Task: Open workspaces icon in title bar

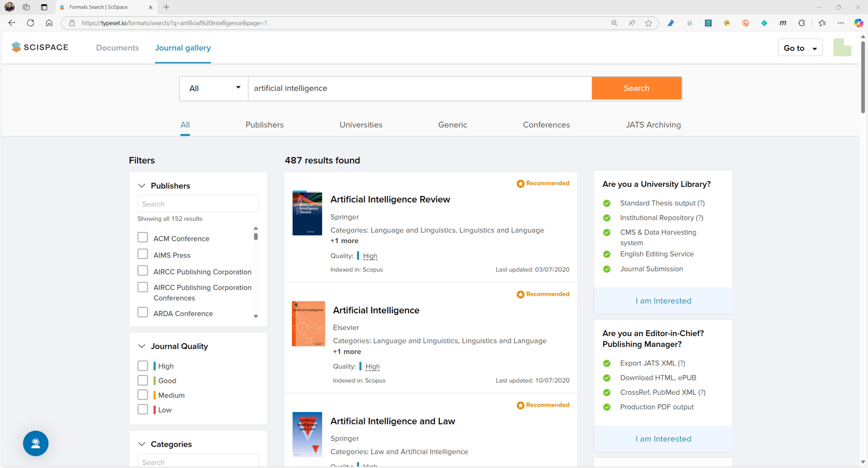Action: [x=26, y=7]
